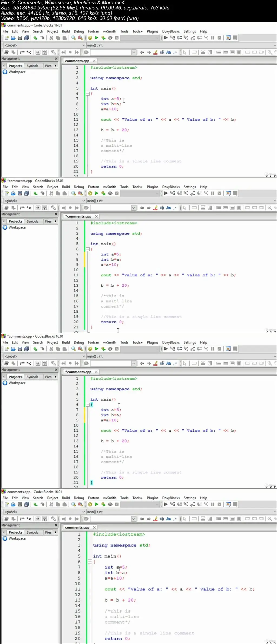Click Debugging windows icon in the third frame
The height and width of the screenshot is (644, 277).
point(228,349)
